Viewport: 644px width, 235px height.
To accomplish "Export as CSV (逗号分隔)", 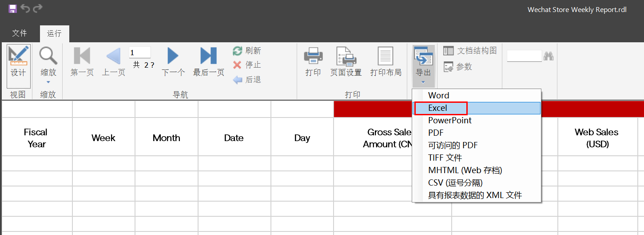I will coord(477,182).
